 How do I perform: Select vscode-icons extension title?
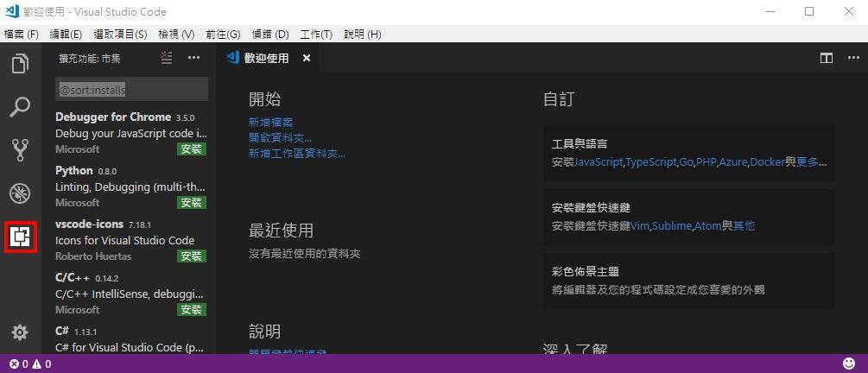[89, 224]
